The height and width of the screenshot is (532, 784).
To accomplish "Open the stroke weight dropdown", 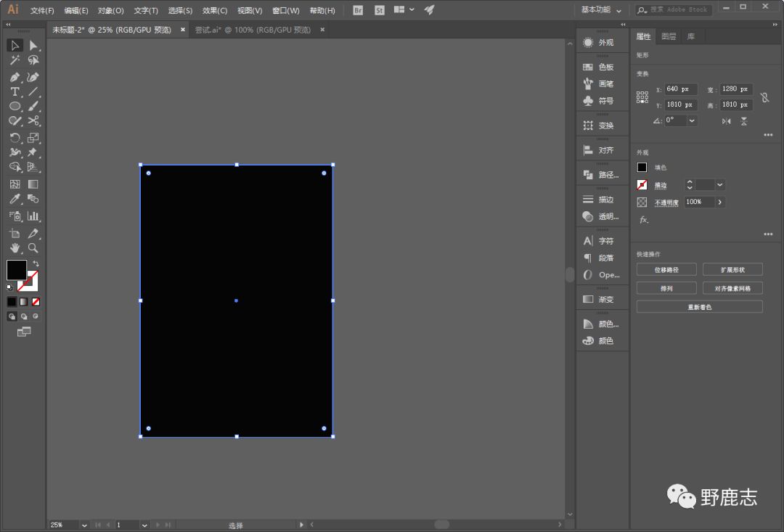I will coord(720,185).
